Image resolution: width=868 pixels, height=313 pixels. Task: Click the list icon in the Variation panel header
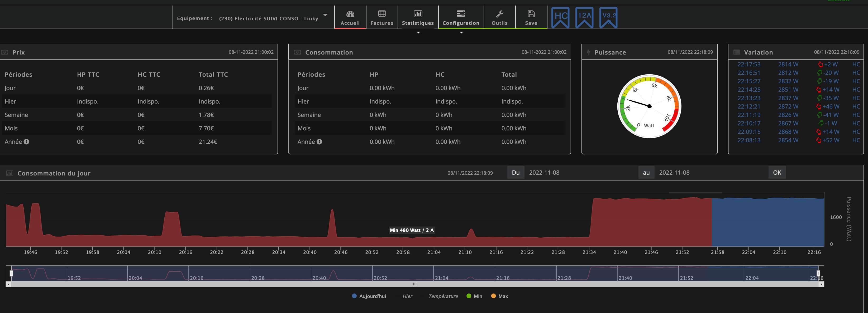click(x=737, y=52)
